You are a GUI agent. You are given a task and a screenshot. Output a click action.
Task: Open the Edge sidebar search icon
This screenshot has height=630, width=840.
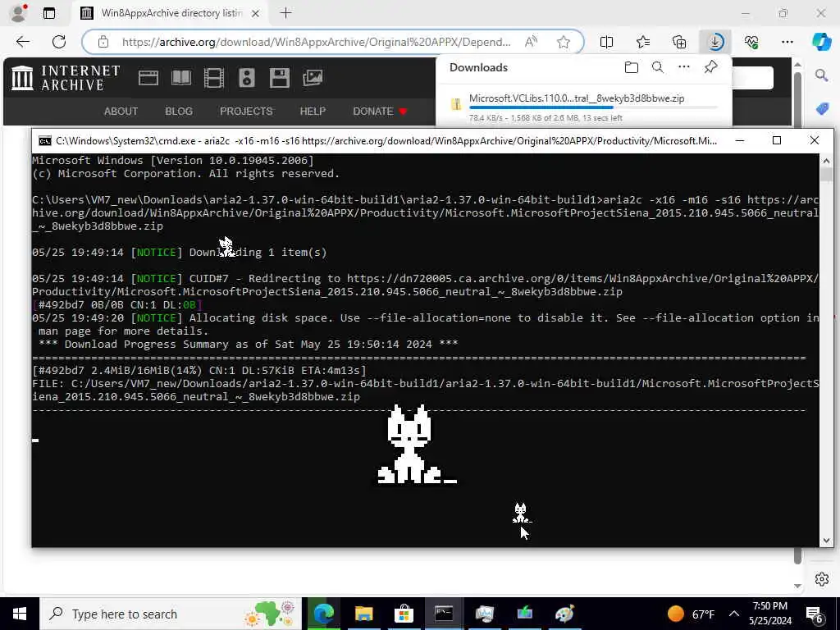822,75
